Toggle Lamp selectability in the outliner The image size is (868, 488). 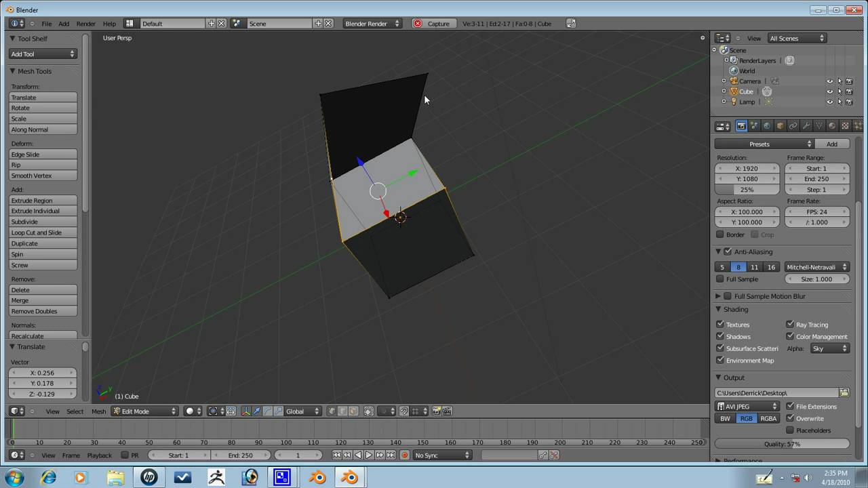click(840, 102)
